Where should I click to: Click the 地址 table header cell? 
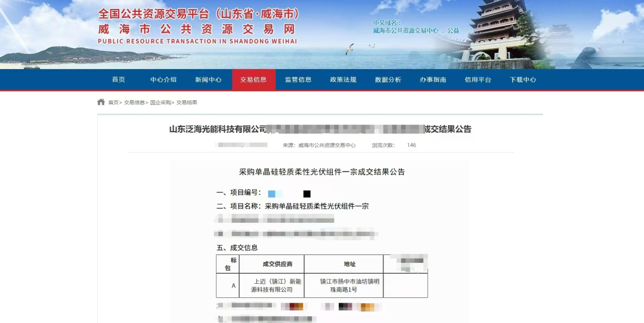pos(344,264)
